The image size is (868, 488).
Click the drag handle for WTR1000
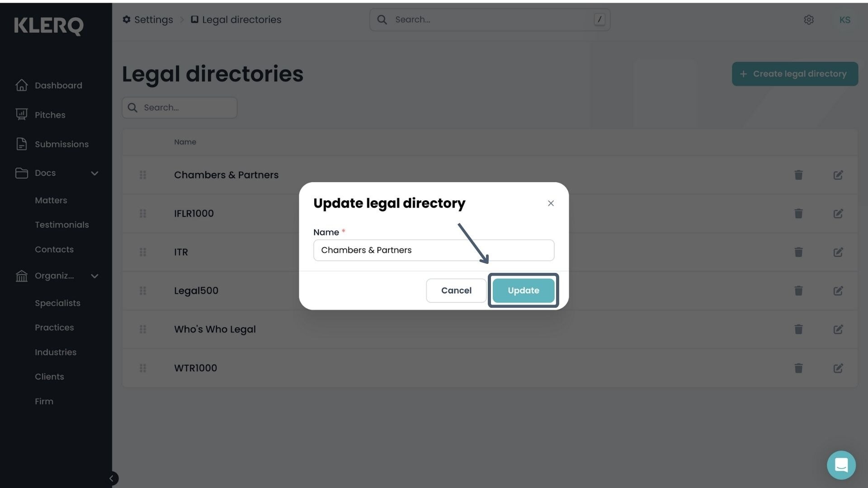143,368
